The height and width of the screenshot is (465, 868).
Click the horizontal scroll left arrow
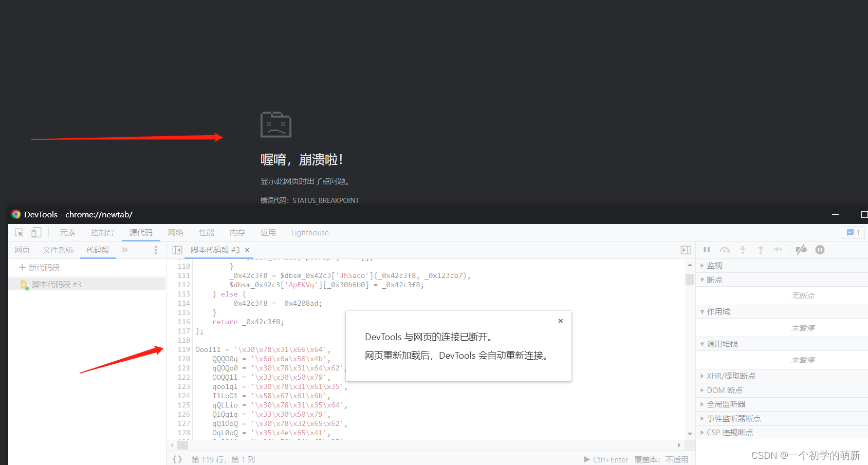pyautogui.click(x=172, y=445)
